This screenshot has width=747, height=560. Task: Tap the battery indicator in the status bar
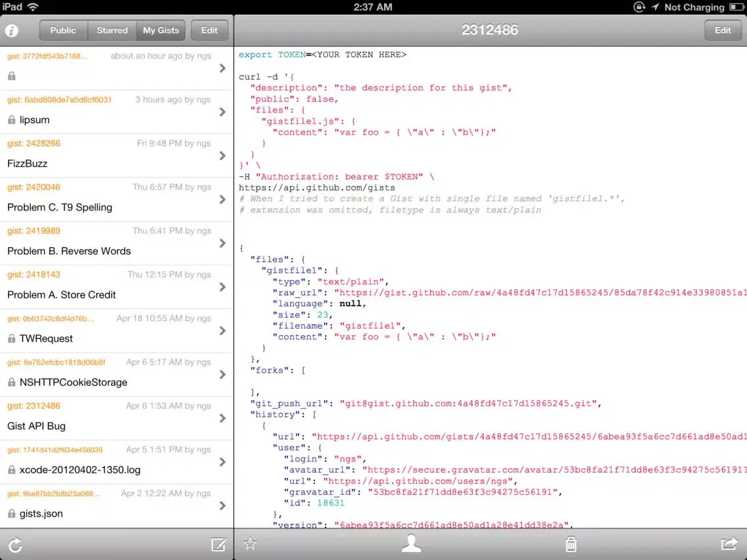(x=736, y=7)
